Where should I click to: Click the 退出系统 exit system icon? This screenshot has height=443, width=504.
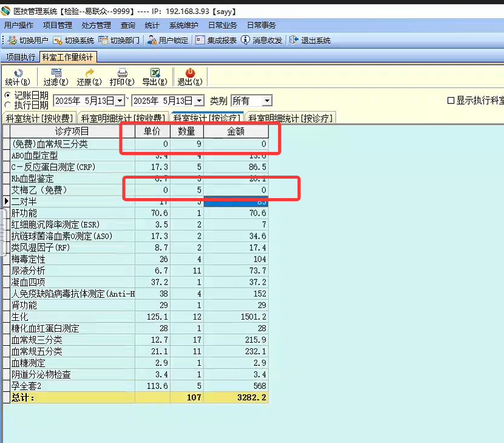coord(294,40)
